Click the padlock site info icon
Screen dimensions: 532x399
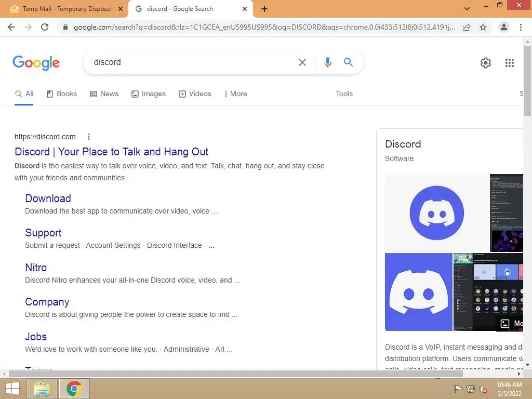point(65,27)
